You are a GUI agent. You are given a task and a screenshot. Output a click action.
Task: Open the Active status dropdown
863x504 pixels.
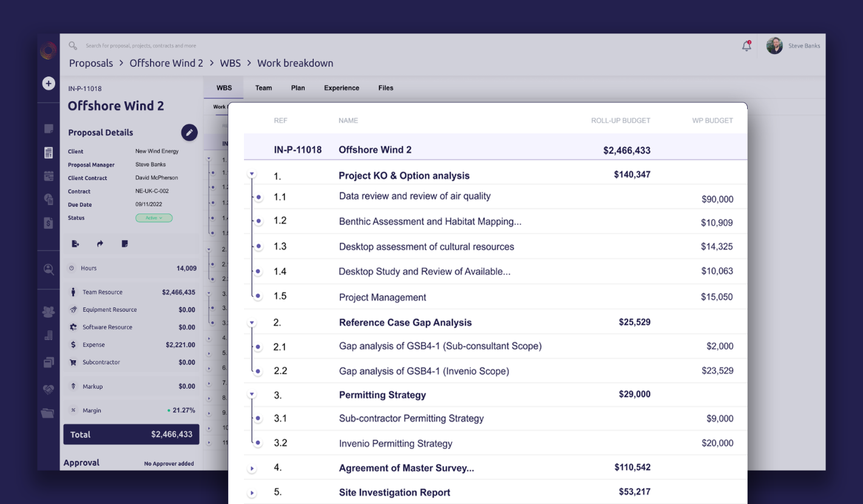tap(154, 218)
